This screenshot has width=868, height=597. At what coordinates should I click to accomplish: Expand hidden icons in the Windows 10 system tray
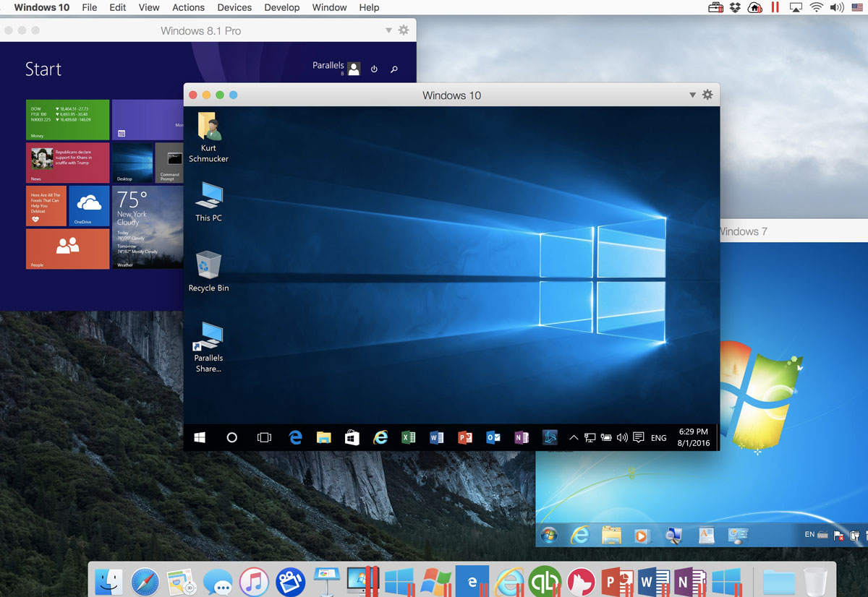pos(574,437)
